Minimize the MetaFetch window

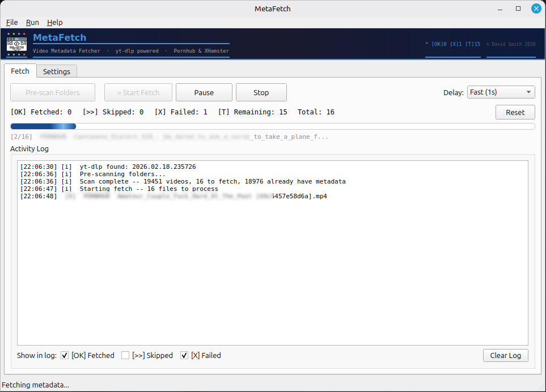coord(500,8)
